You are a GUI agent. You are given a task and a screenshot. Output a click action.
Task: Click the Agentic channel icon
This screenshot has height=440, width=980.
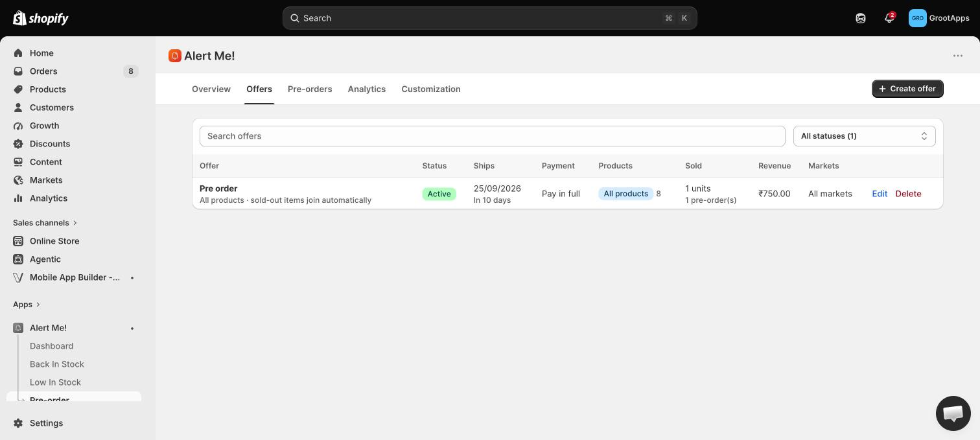(x=18, y=259)
